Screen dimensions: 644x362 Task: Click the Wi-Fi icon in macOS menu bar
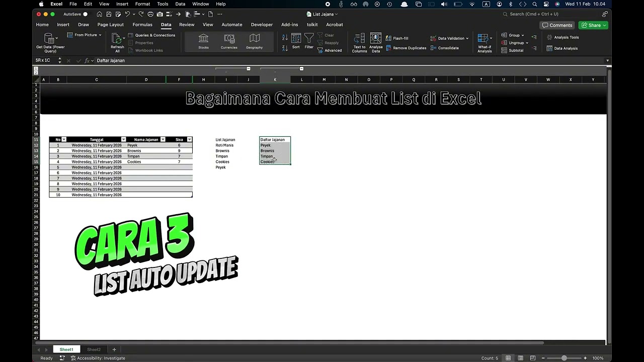472,4
